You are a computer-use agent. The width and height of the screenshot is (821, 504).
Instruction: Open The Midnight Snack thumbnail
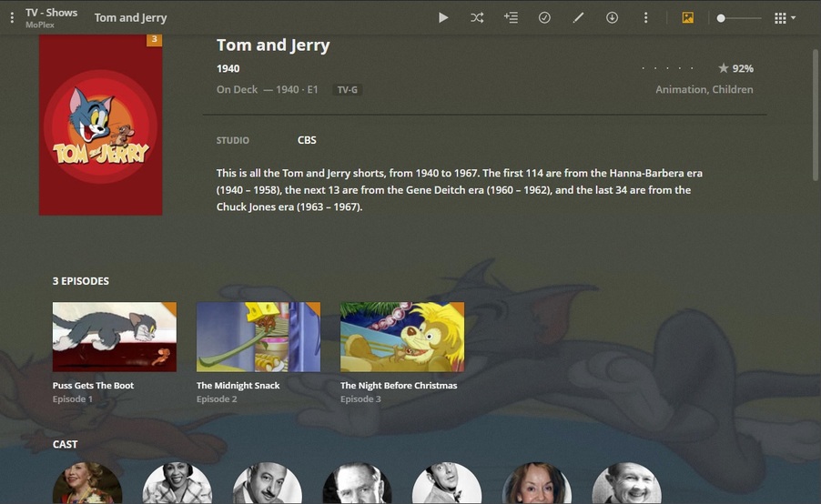pyautogui.click(x=258, y=337)
